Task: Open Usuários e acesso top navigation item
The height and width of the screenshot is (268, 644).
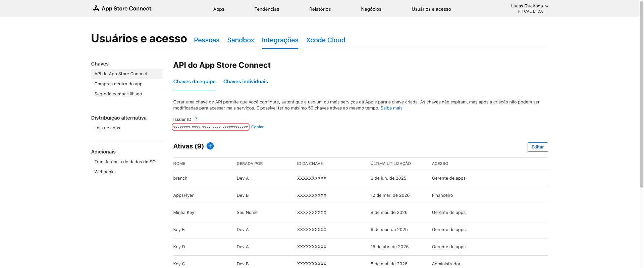Action: [x=431, y=9]
